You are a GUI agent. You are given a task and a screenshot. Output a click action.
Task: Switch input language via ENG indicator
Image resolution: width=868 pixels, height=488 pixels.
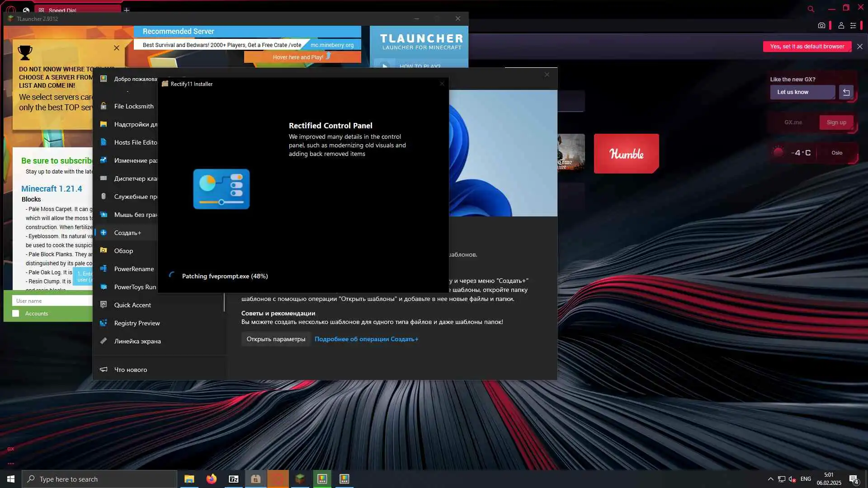(805, 479)
